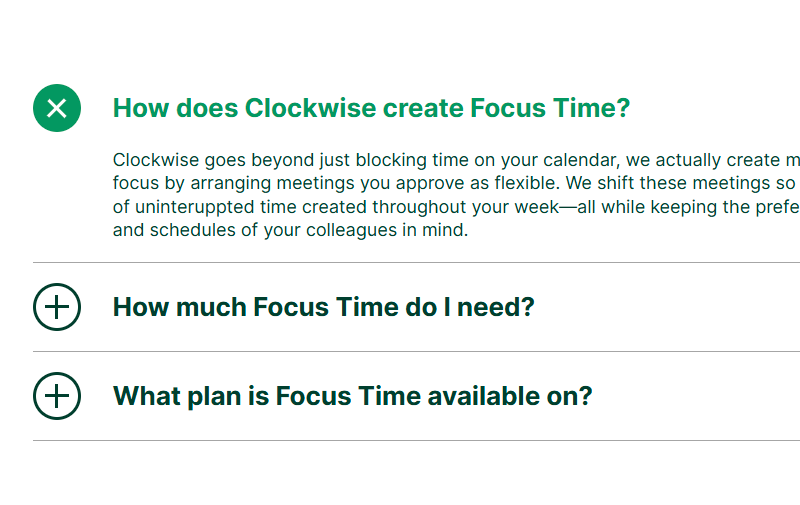
Task: Click the plus icon beside "What plan is Focus Time available on?"
Action: (x=57, y=396)
